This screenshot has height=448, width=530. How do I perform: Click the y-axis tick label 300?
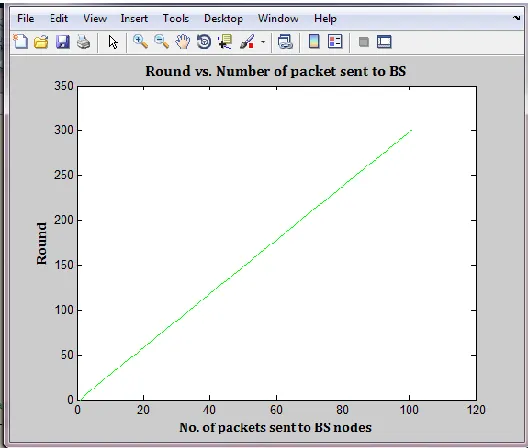tap(64, 130)
